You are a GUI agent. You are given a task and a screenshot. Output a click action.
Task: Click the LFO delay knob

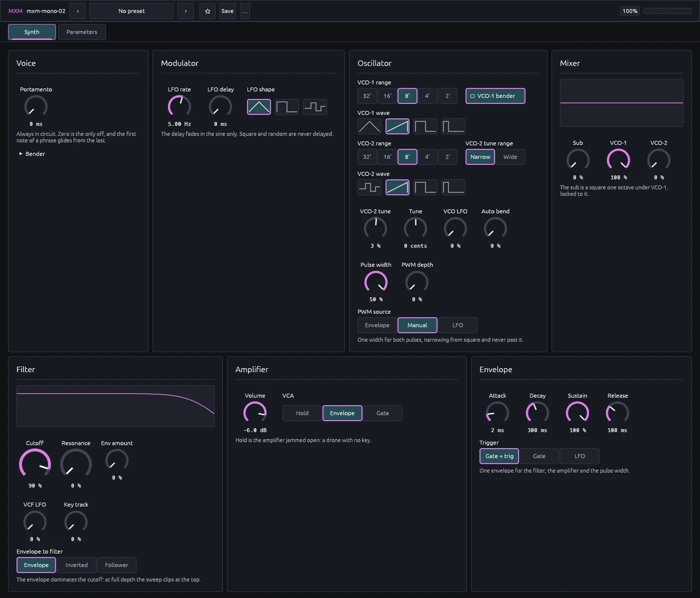pos(220,106)
